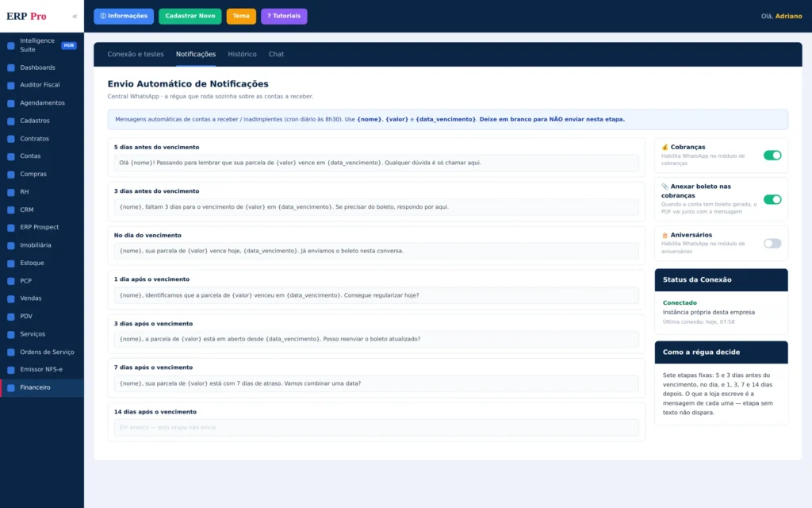Click the Auditor Fiscal sidebar icon

tap(11, 86)
